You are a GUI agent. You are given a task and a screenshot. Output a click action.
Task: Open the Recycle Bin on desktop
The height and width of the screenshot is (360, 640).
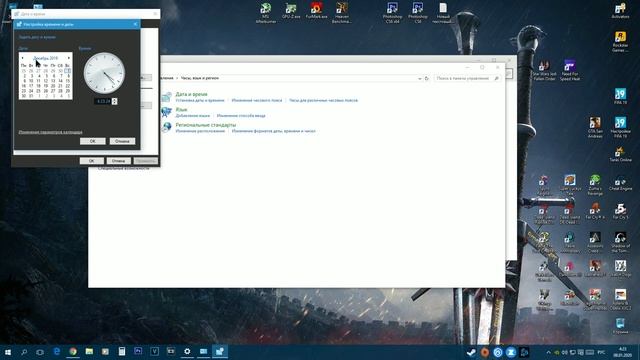[620, 325]
